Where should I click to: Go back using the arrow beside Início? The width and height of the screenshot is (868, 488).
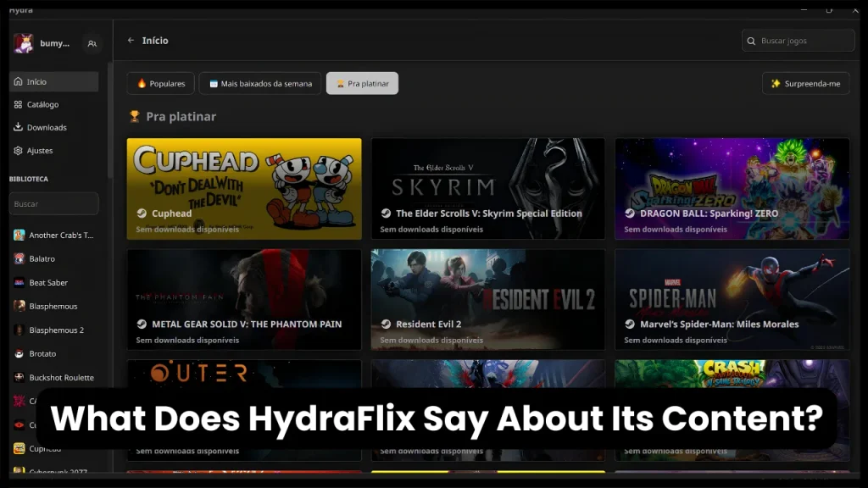pos(131,41)
